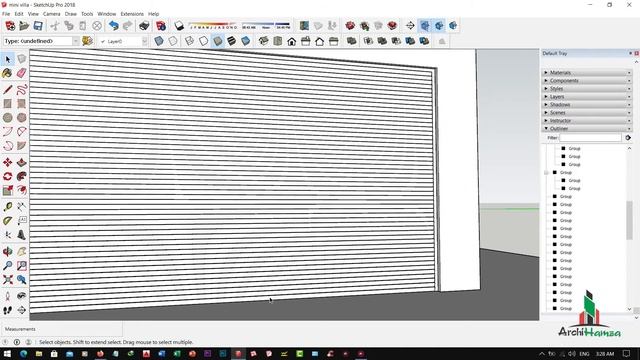The image size is (640, 360).
Task: Click the taskbar clock showing 3:28 AM
Action: pos(604,354)
